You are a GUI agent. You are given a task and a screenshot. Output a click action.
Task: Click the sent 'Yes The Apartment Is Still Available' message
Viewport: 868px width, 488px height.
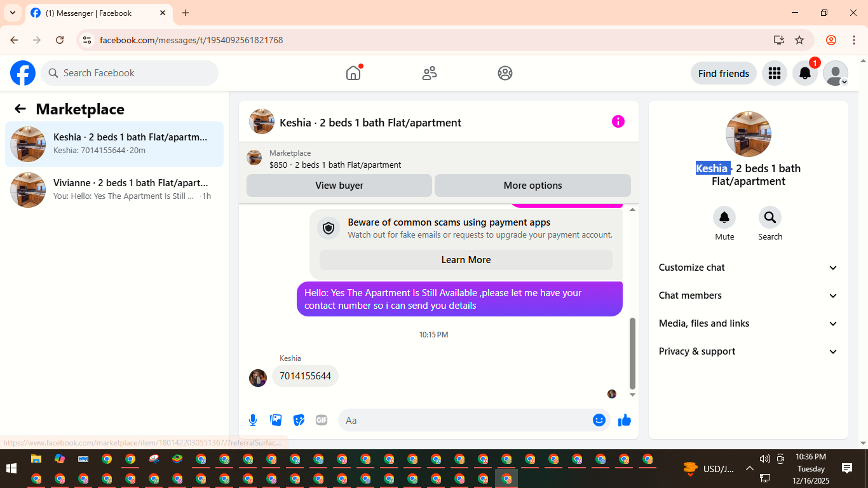[x=459, y=299]
